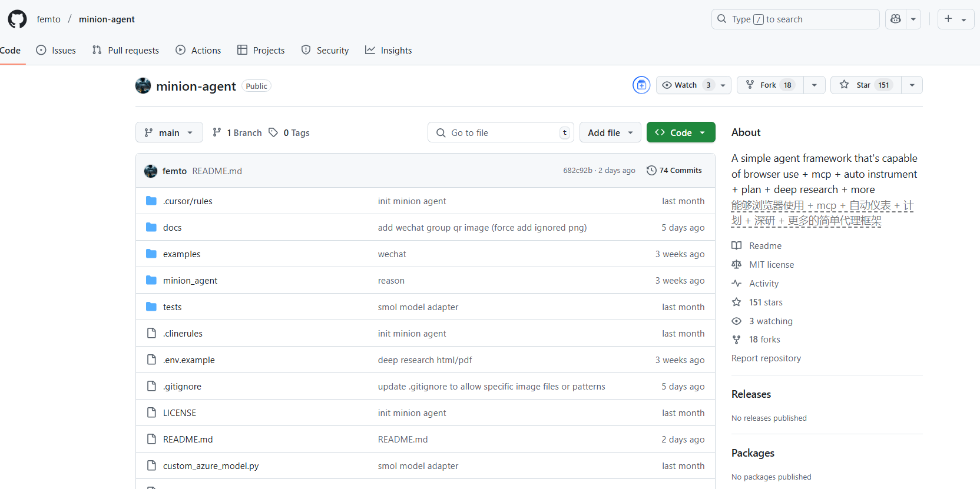Open the .cursor/rules folder

tap(188, 201)
